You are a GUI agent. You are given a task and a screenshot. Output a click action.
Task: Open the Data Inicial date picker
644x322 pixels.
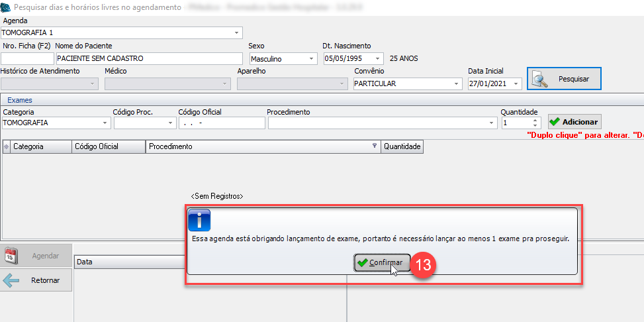[x=516, y=84]
